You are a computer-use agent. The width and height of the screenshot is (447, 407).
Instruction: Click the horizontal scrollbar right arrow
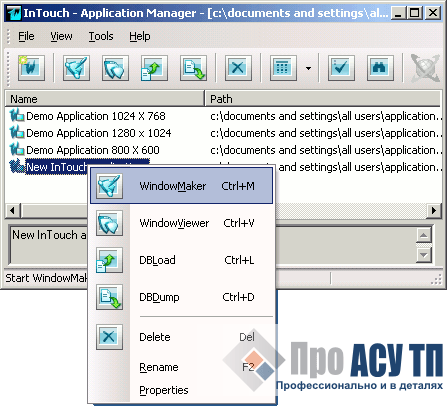click(434, 210)
